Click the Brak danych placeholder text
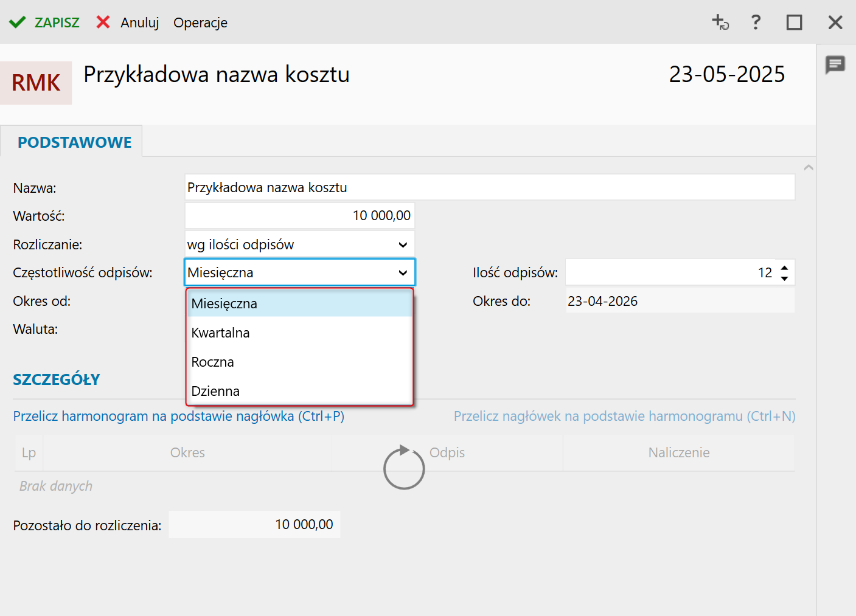 (x=56, y=486)
